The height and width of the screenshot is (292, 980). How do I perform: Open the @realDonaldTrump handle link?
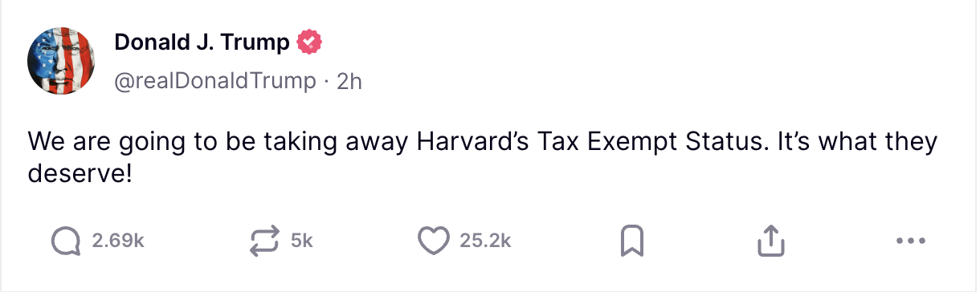coord(215,81)
